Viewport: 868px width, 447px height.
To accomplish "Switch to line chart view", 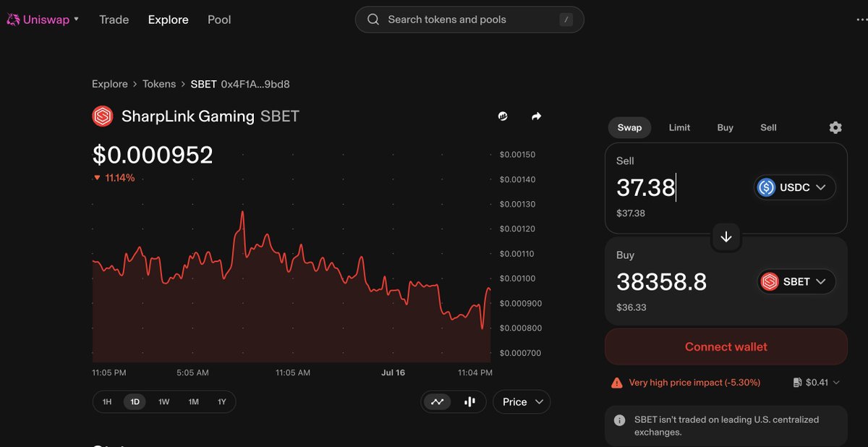I will [438, 401].
